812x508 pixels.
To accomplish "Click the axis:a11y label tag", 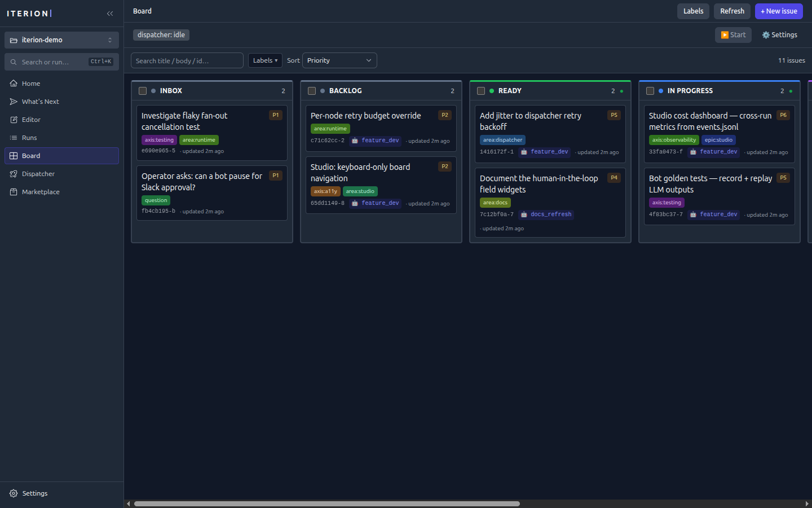I will [325, 191].
